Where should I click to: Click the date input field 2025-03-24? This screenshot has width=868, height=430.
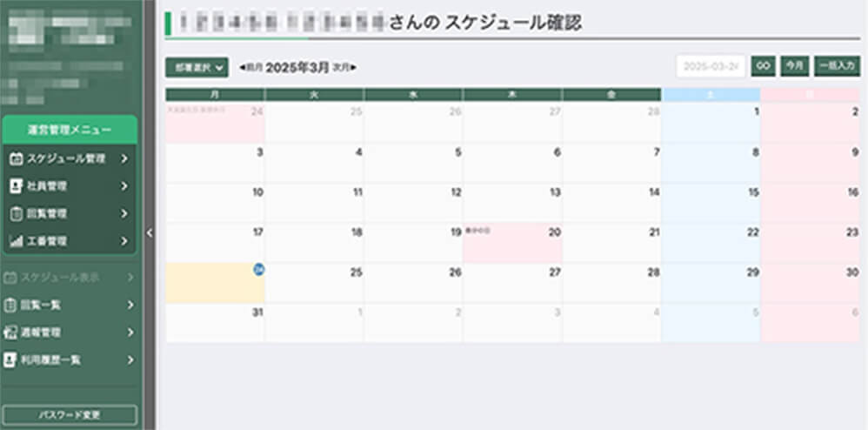coord(711,66)
